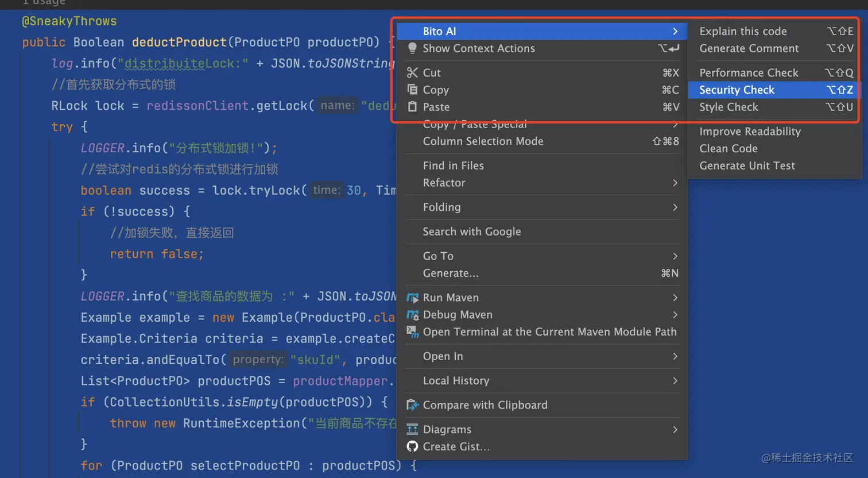Run Bito Style Check
Screen dimensions: 868x478
(x=775, y=107)
